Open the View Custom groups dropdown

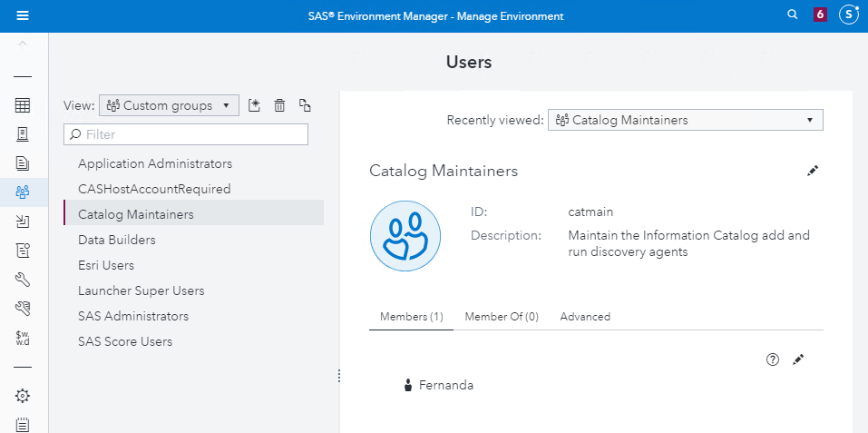coord(169,105)
